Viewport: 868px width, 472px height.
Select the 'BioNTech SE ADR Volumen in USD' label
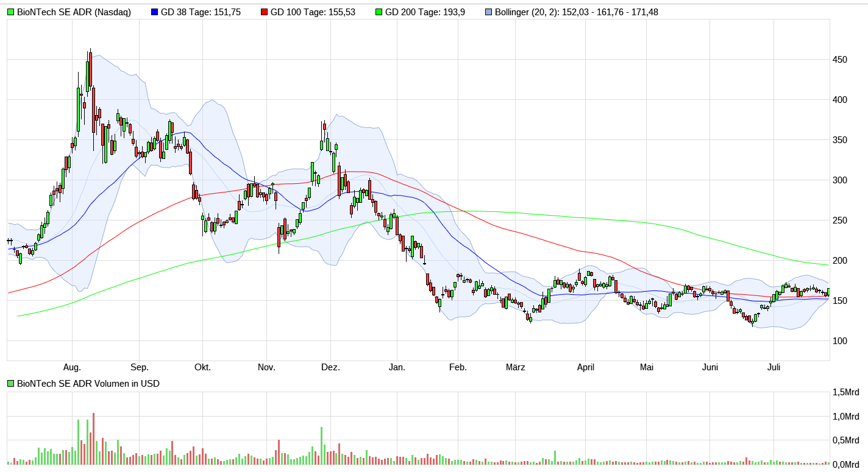coord(88,384)
